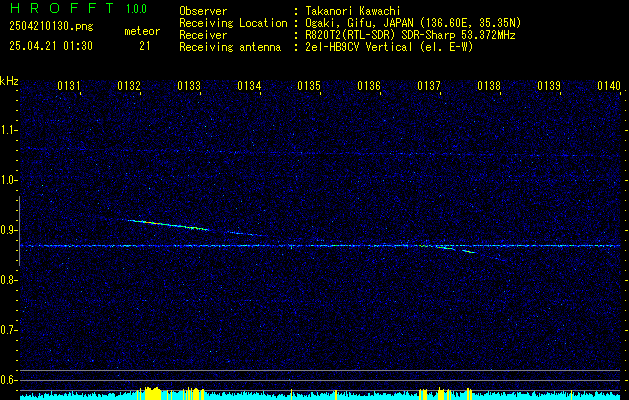The height and width of the screenshot is (400, 629).
Task: Click the kHz axis unit label
Action: (9, 81)
